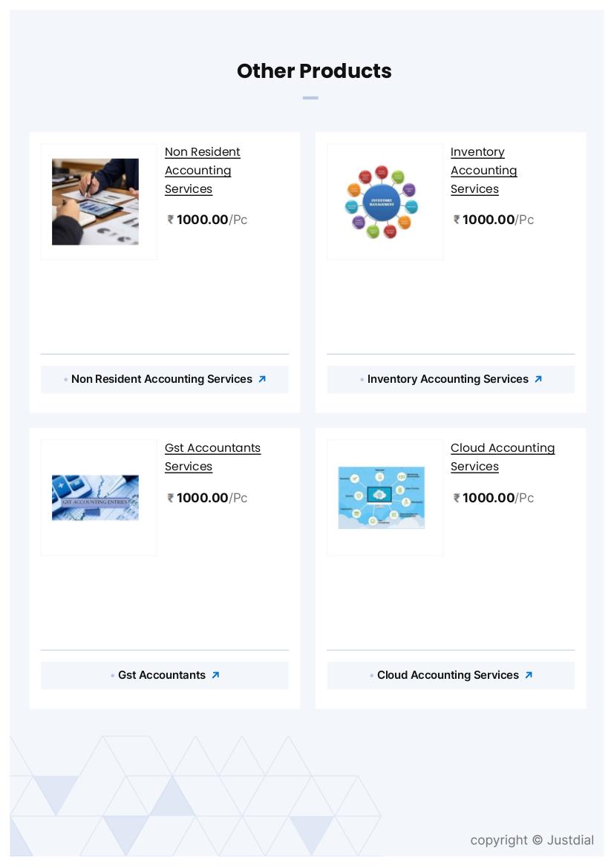Image resolution: width=614 pixels, height=868 pixels.
Task: Follow the Inventory Accounting Services title link
Action: point(483,171)
